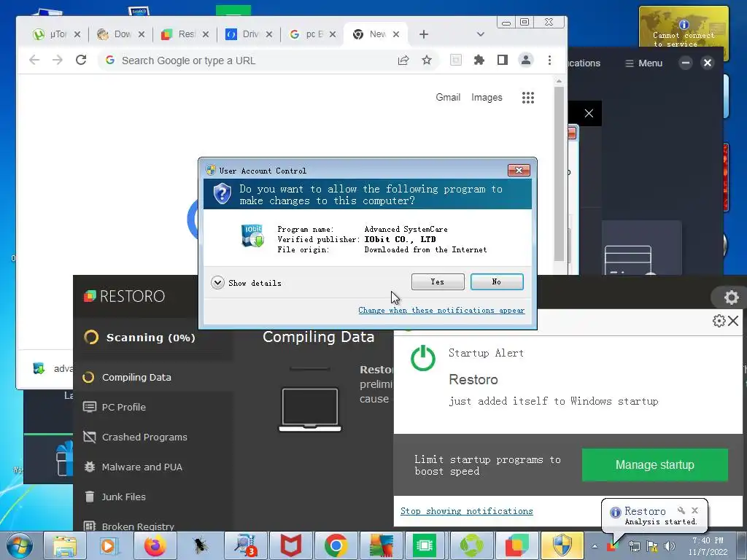Switch to the µTorrent tab in Chrome
This screenshot has width=747, height=560.
pos(57,34)
